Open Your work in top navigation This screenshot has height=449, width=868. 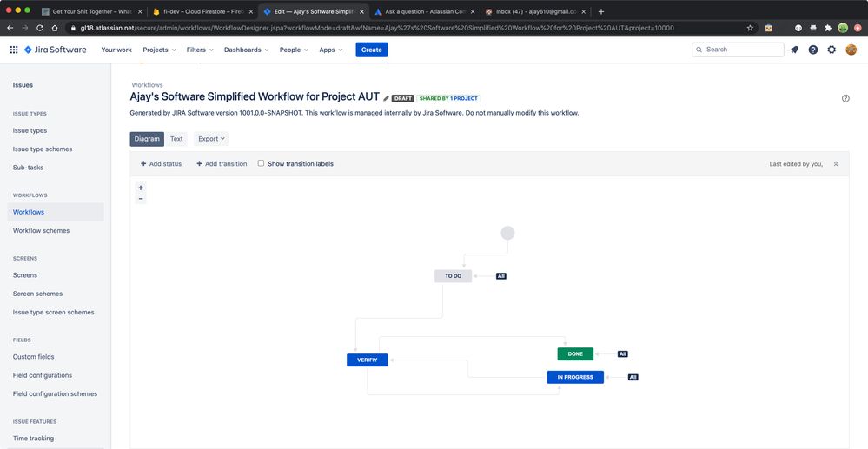[116, 50]
